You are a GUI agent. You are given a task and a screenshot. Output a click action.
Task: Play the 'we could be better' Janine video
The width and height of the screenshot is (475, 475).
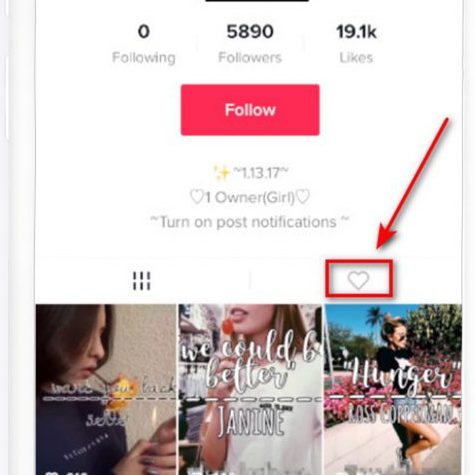click(x=250, y=389)
